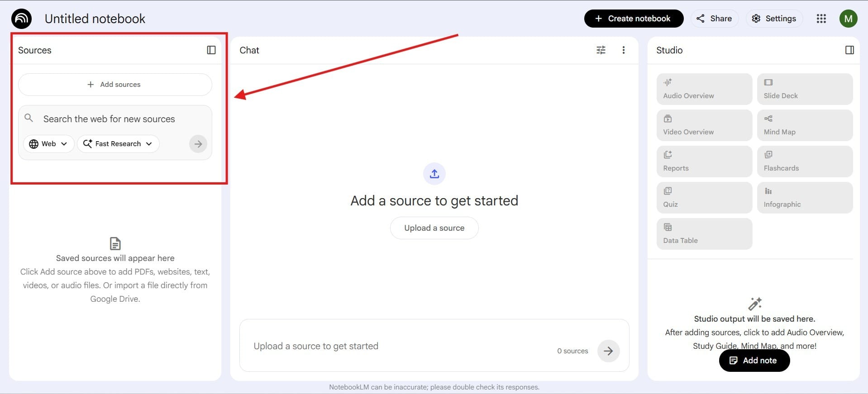This screenshot has width=868, height=394.
Task: Open the Google apps grid
Action: tap(821, 19)
